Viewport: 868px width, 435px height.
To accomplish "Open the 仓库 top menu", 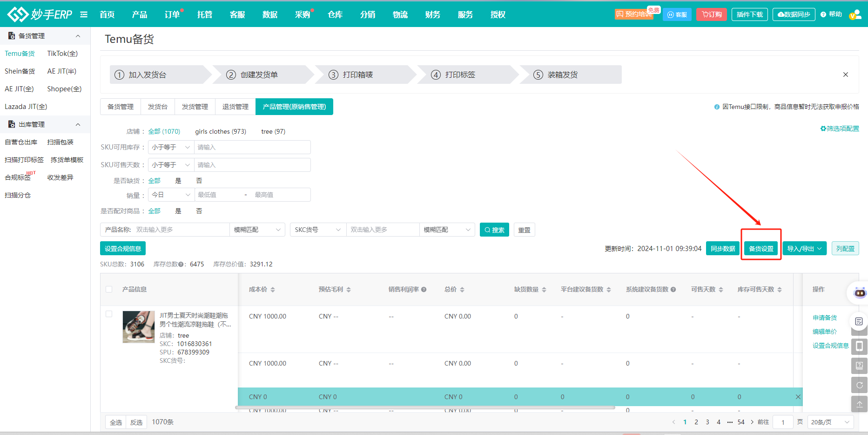I will (x=335, y=14).
